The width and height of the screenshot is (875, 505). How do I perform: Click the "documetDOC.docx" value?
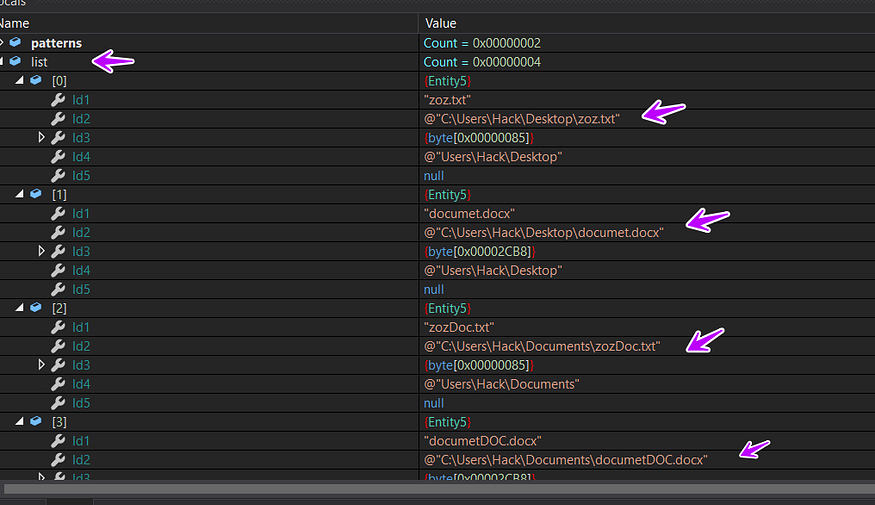pos(483,441)
